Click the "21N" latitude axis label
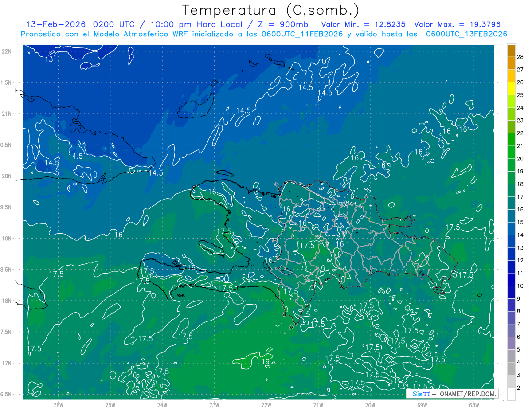The height and width of the screenshot is (411, 532). (x=8, y=114)
